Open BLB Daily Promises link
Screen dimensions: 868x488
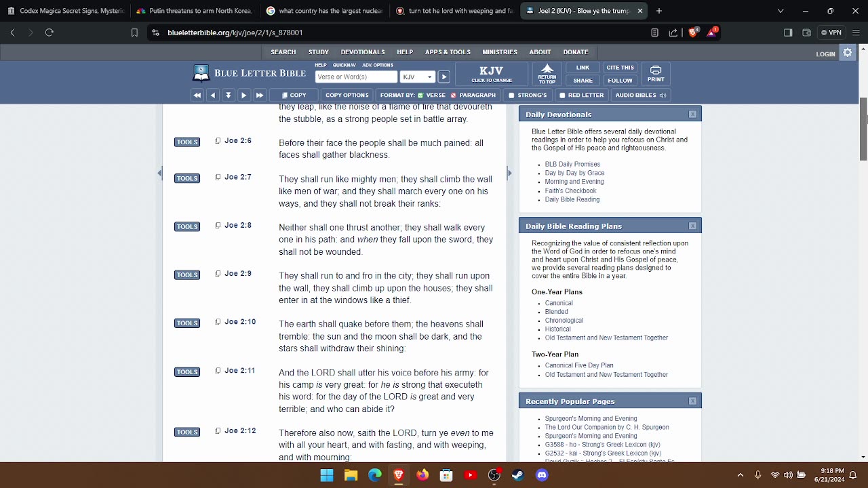(572, 164)
